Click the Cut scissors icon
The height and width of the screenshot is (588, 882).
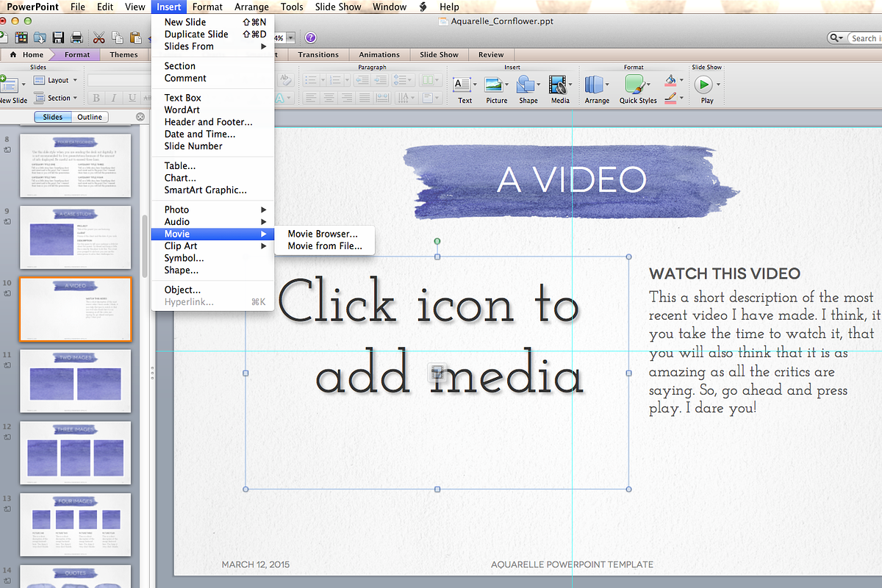point(98,37)
